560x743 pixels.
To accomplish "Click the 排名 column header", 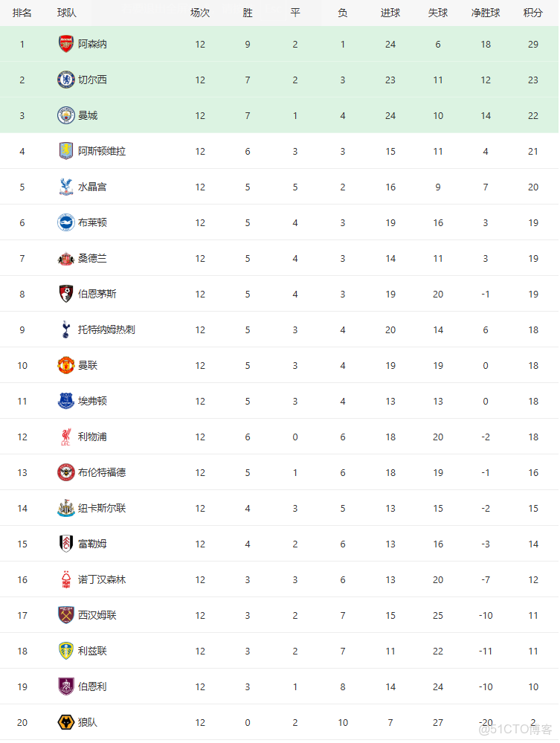I will (22, 13).
